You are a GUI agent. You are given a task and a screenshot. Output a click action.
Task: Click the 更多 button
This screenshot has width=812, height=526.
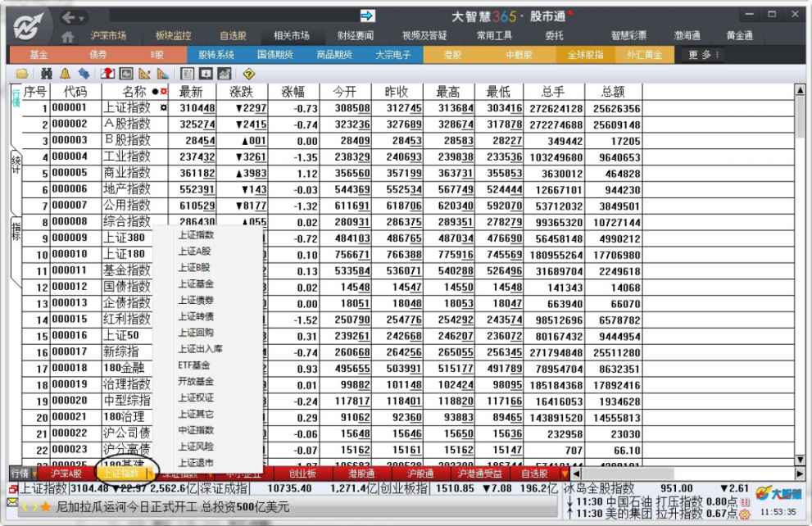[x=703, y=55]
